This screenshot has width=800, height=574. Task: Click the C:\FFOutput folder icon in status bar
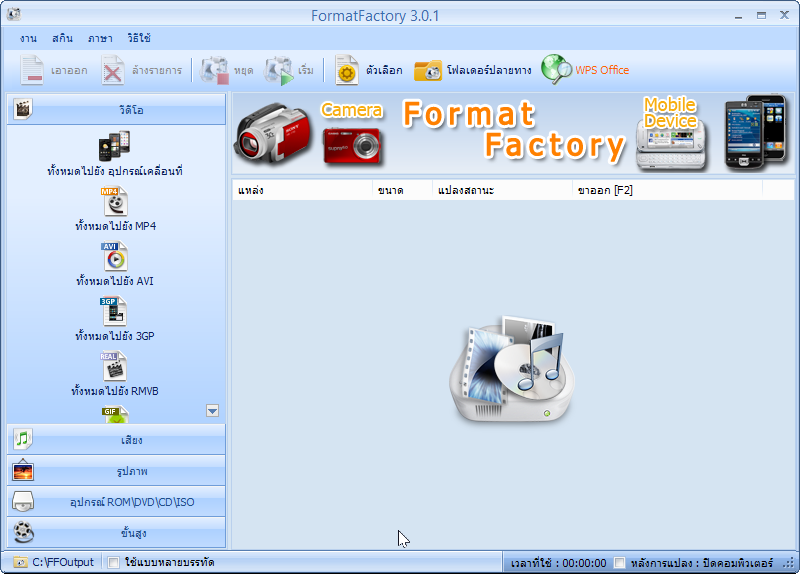[x=20, y=562]
